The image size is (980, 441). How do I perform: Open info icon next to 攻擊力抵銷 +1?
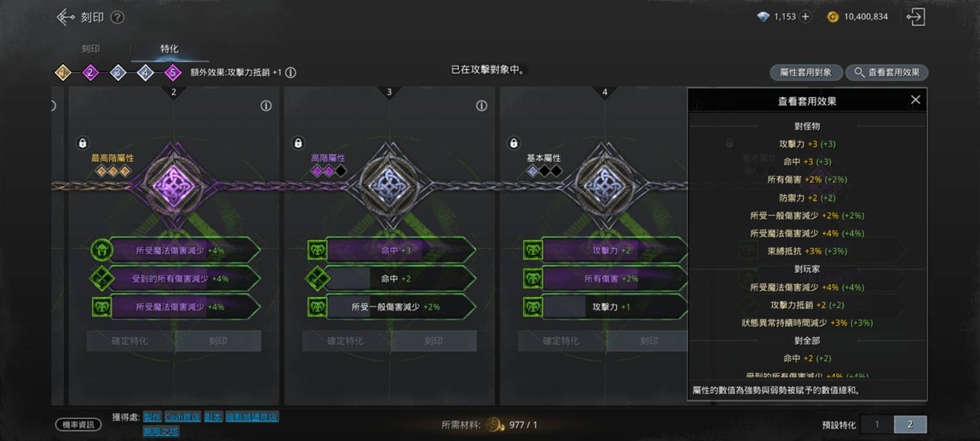291,73
